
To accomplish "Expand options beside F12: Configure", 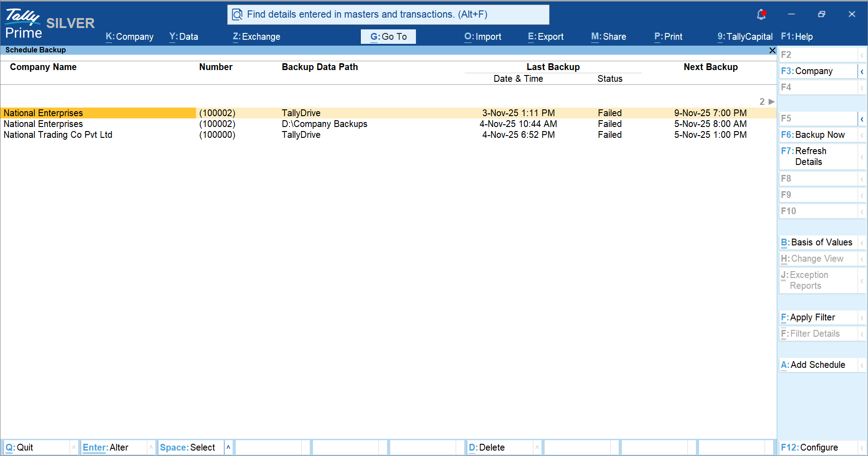I will coord(862,447).
